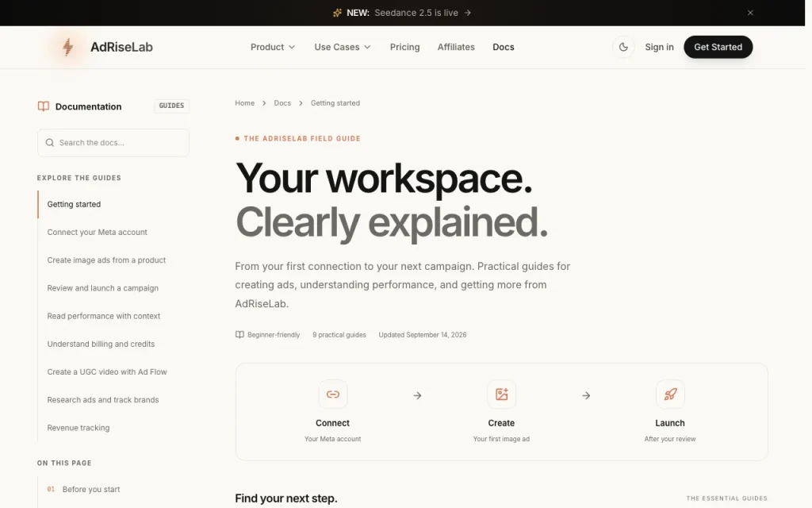Click the Create image icon in steps card
This screenshot has height=508, width=812.
click(x=501, y=394)
